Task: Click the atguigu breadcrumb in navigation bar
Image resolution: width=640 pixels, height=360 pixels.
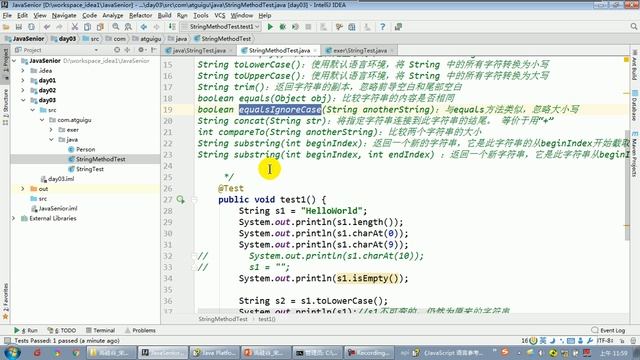Action: pyautogui.click(x=147, y=39)
